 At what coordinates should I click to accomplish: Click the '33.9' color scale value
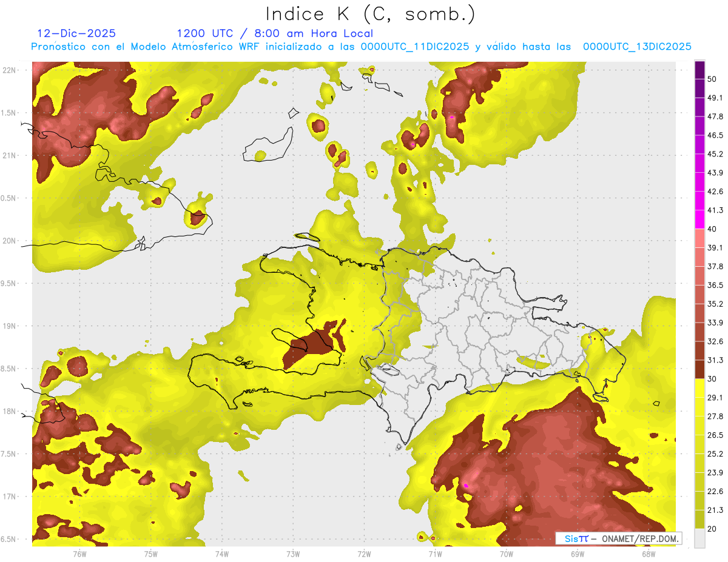click(x=715, y=323)
